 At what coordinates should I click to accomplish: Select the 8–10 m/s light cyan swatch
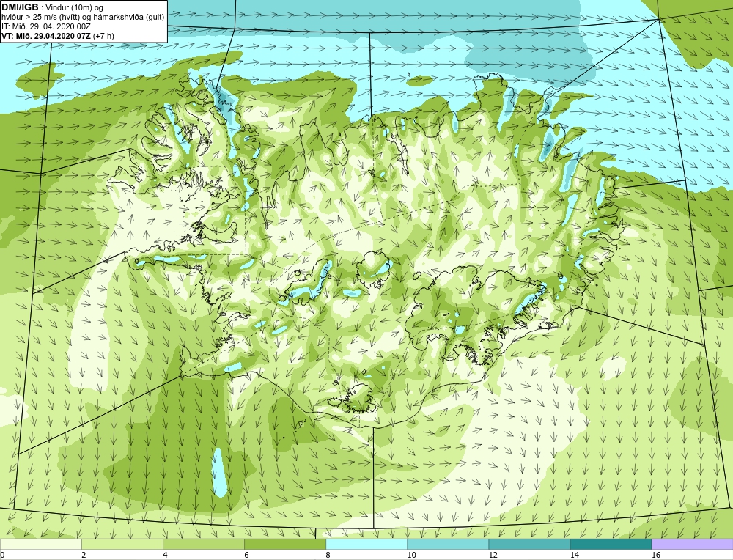(x=366, y=544)
